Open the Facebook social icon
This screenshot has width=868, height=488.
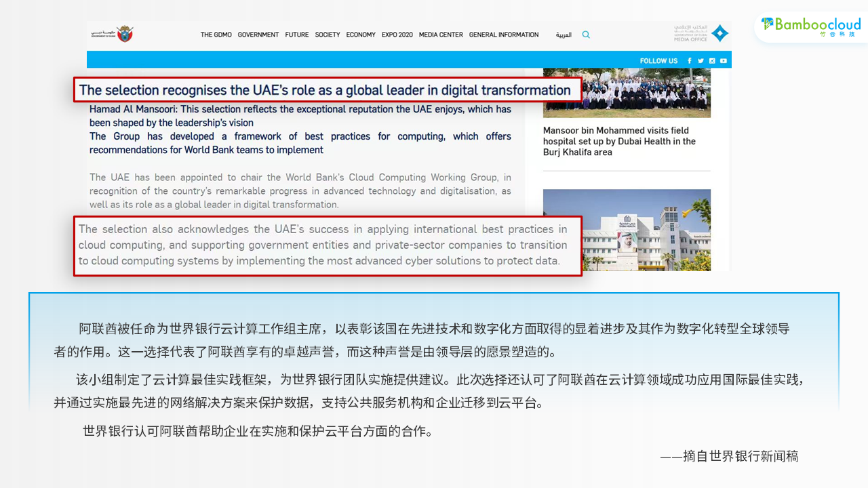[x=690, y=61]
